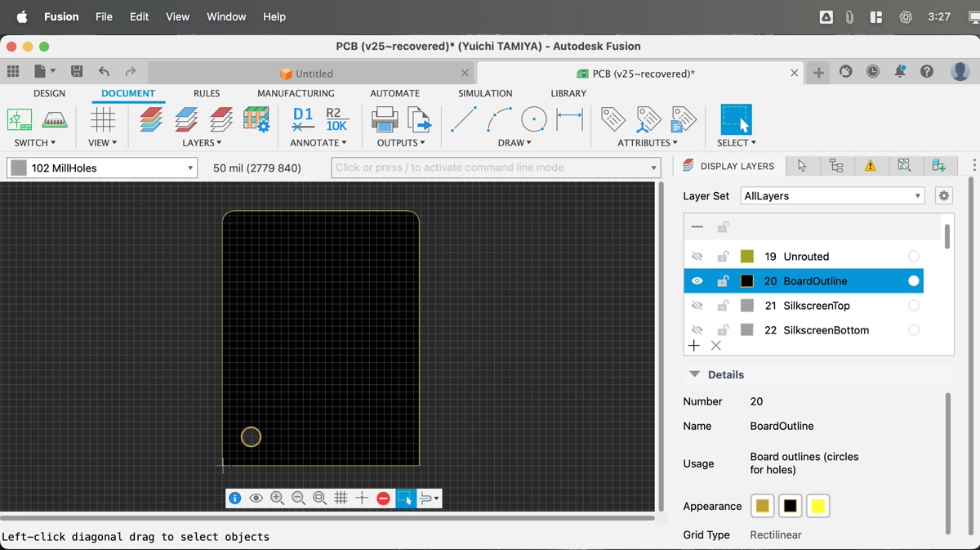980x550 pixels.
Task: Click the layer stack manager icon with the gear
Action: (x=256, y=119)
